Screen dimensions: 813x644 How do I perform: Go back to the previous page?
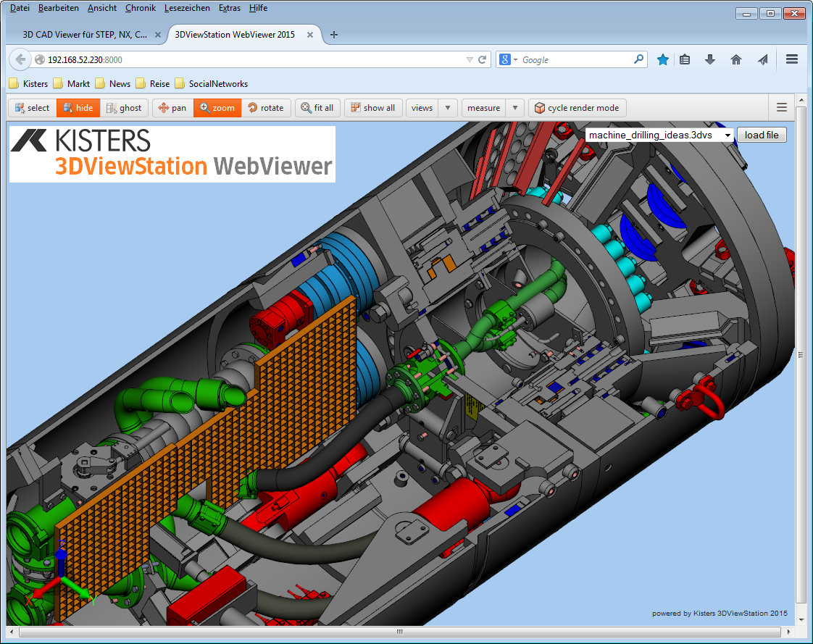20,59
